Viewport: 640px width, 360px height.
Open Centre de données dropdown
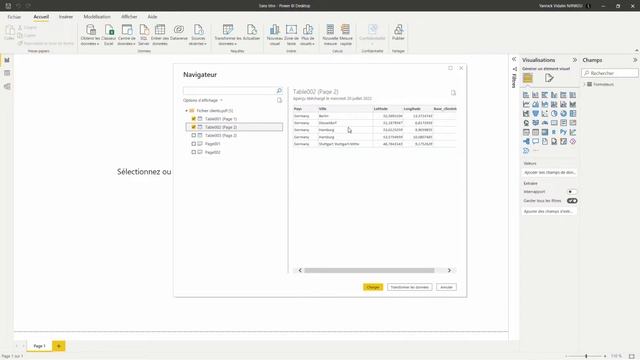[x=127, y=41]
